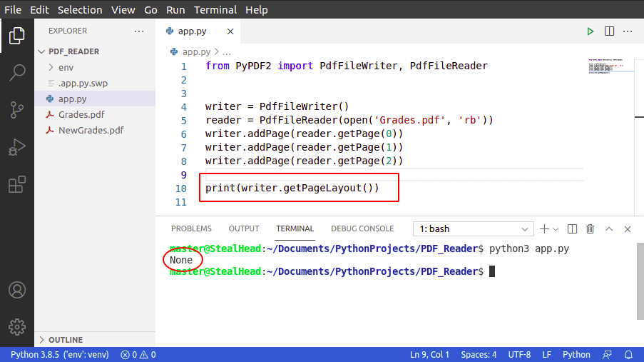Change encoding via UTF-8 status item
This screenshot has height=362, width=644.
[x=519, y=355]
